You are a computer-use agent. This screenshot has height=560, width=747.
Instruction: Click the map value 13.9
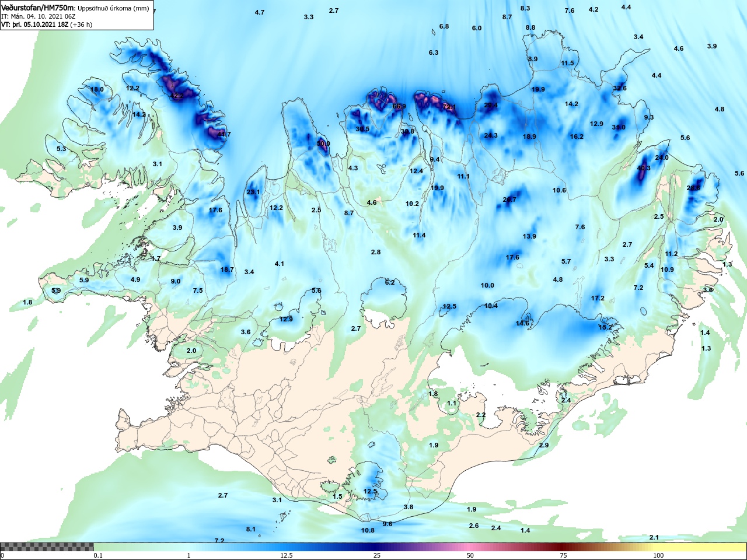(529, 236)
